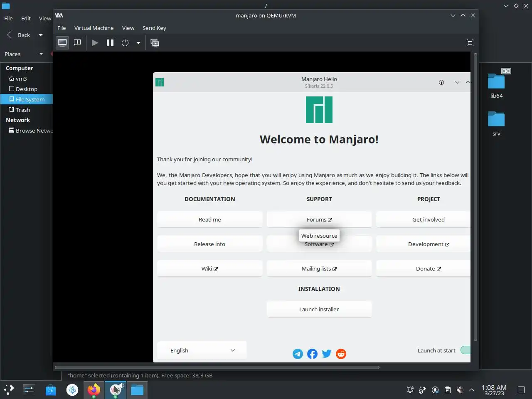Click show desktop button in panel
The image size is (532, 399).
tap(521, 390)
